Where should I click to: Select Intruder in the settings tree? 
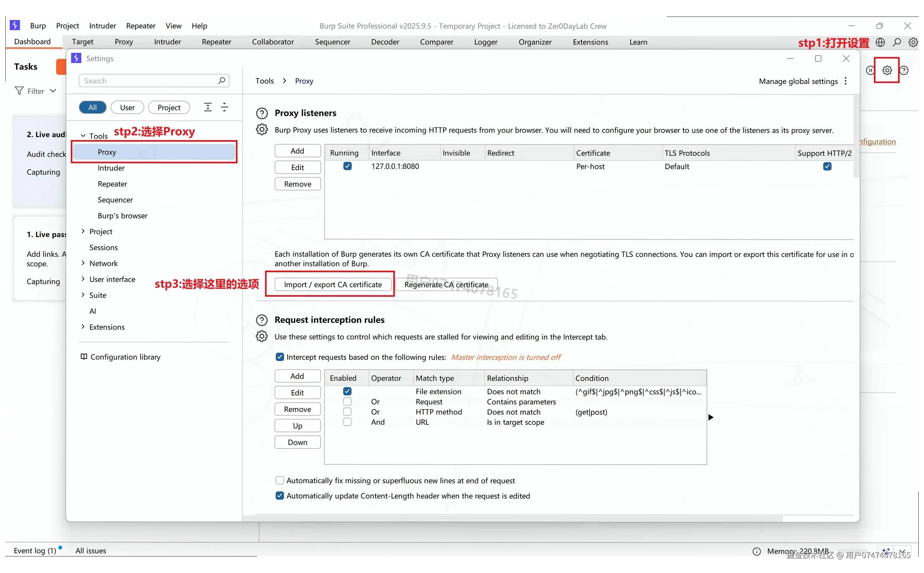[111, 168]
